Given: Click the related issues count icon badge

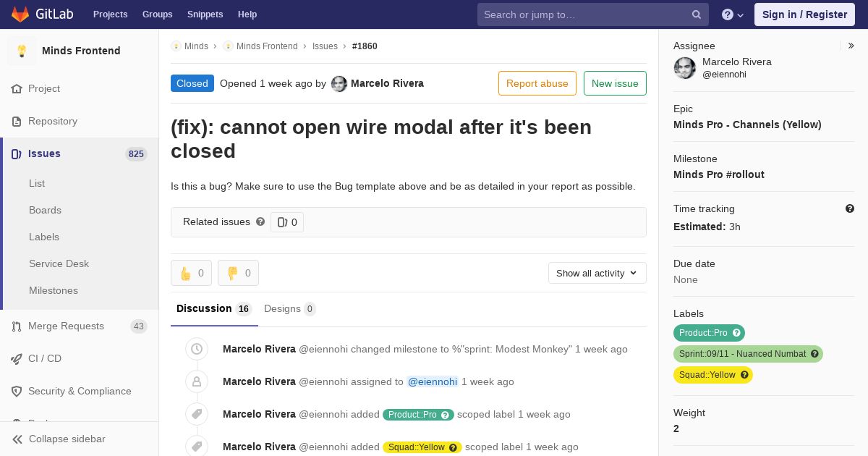Looking at the screenshot, I should point(287,222).
